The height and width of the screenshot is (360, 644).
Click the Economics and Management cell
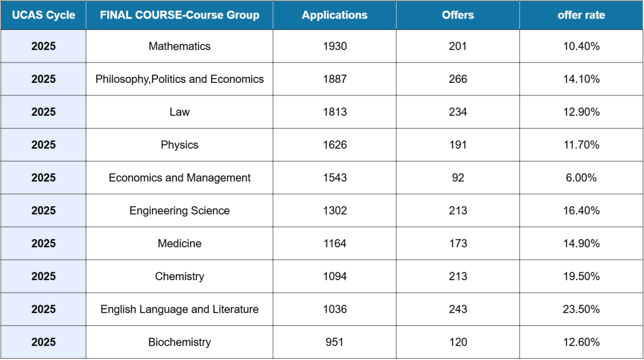(x=179, y=178)
